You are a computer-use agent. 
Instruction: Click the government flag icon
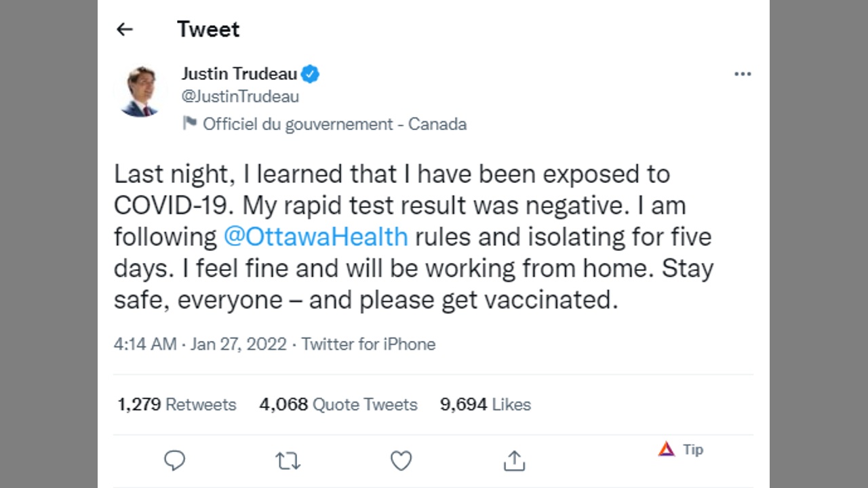189,123
